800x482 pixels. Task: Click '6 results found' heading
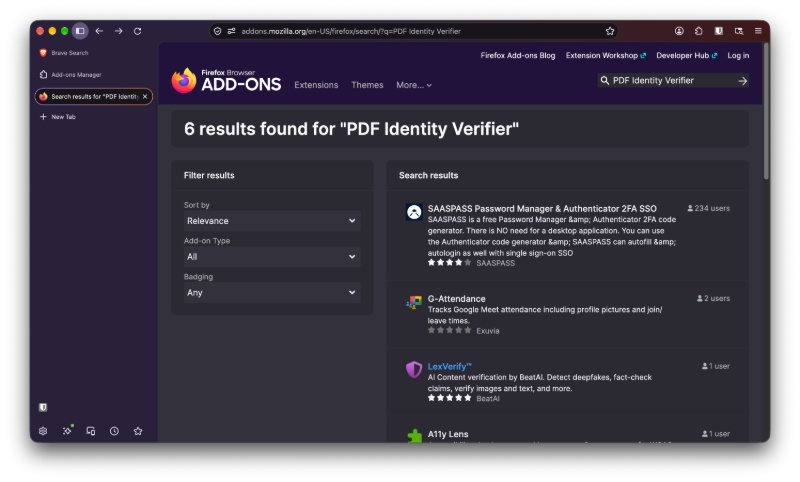click(x=351, y=129)
